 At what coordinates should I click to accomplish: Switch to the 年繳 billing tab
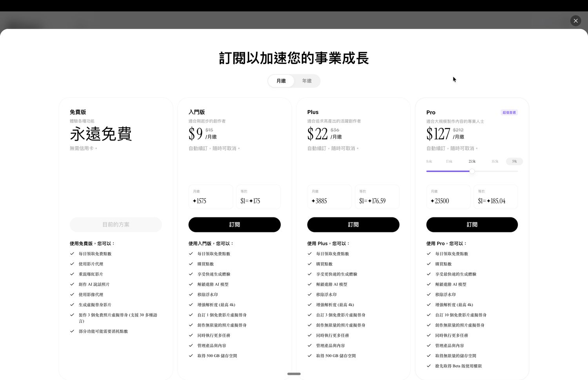pos(307,81)
